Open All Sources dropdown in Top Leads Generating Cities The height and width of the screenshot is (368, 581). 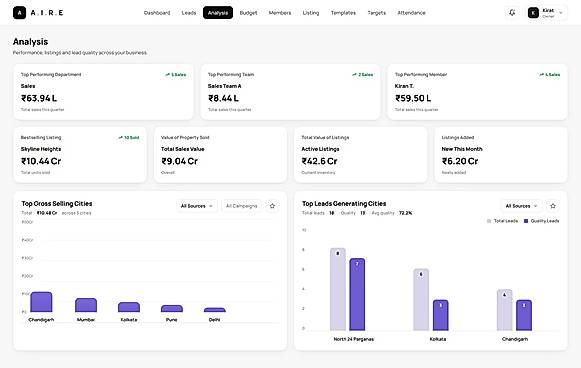[x=521, y=206]
